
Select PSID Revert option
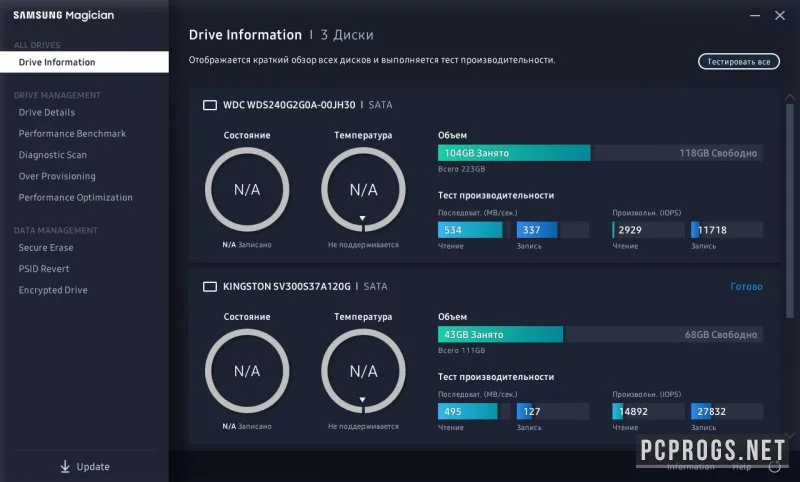pyautogui.click(x=44, y=269)
